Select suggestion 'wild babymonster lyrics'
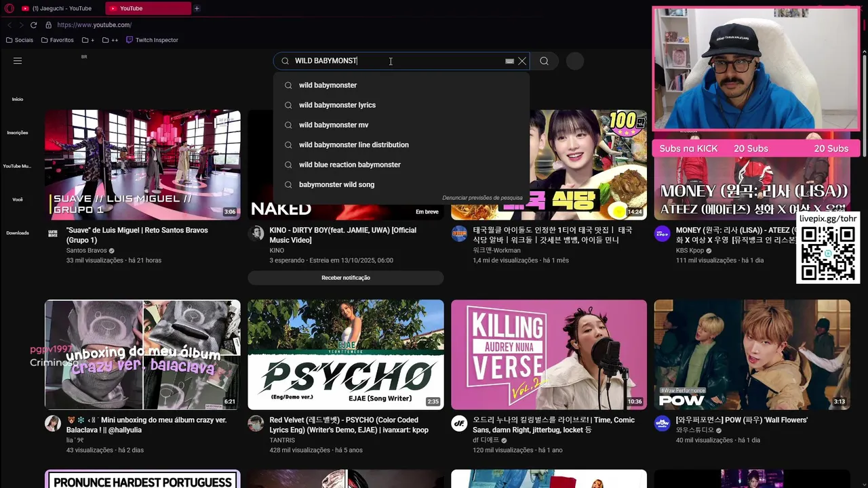Image resolution: width=868 pixels, height=488 pixels. (401, 105)
